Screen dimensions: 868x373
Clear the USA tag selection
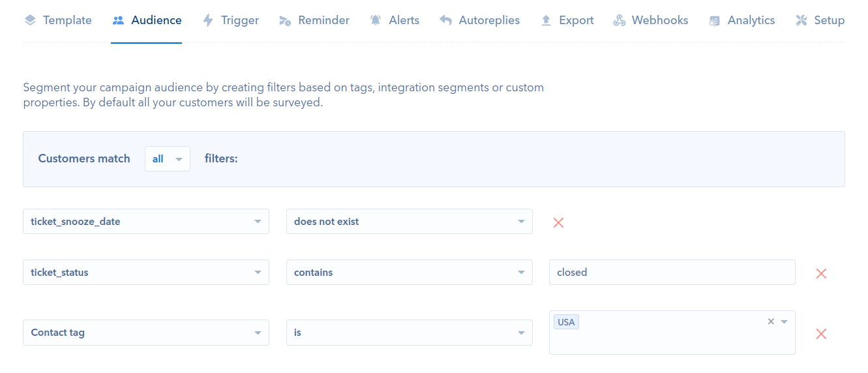pyautogui.click(x=771, y=321)
